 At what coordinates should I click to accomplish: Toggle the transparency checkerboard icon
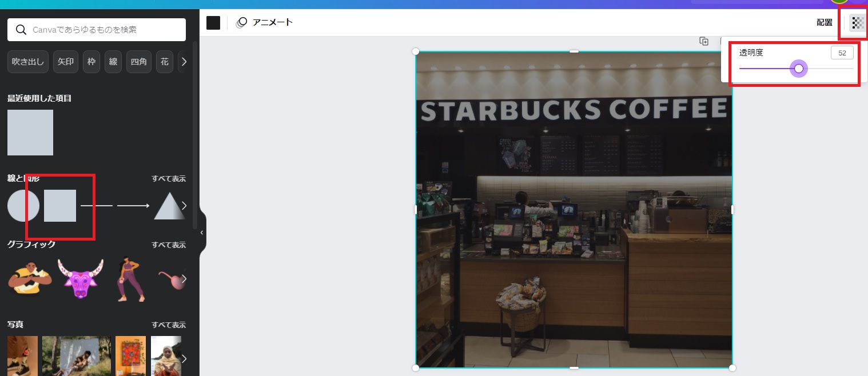[x=857, y=23]
